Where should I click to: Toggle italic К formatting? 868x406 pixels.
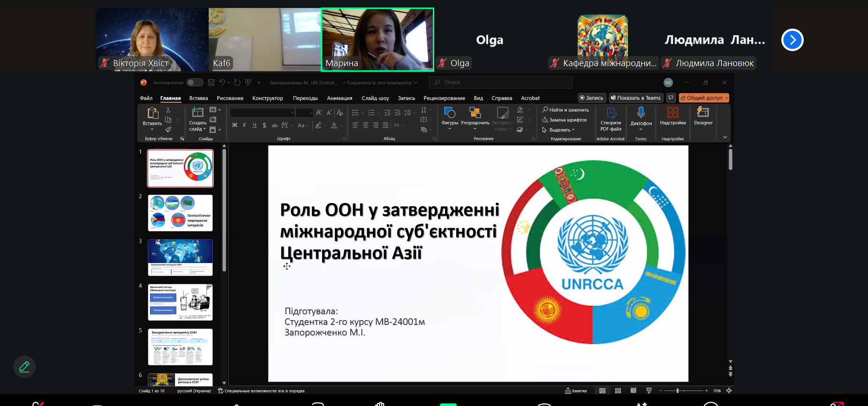pos(244,125)
